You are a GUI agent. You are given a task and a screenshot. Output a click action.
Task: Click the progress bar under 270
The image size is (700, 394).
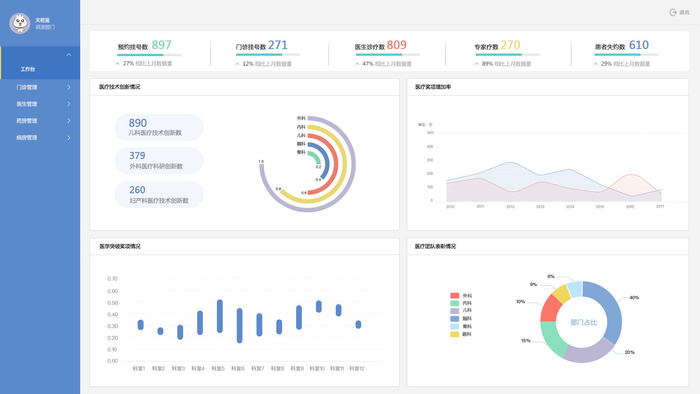tap(507, 55)
